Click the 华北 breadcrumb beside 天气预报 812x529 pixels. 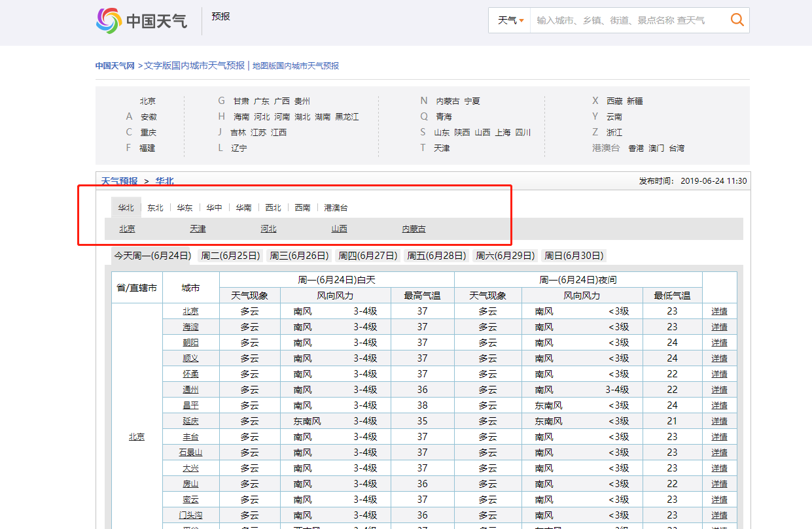164,181
